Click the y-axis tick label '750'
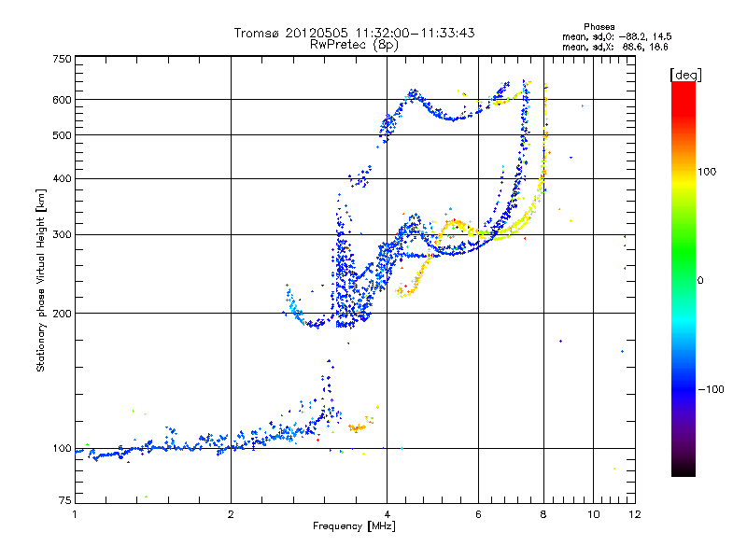The height and width of the screenshot is (560, 747). pyautogui.click(x=63, y=59)
